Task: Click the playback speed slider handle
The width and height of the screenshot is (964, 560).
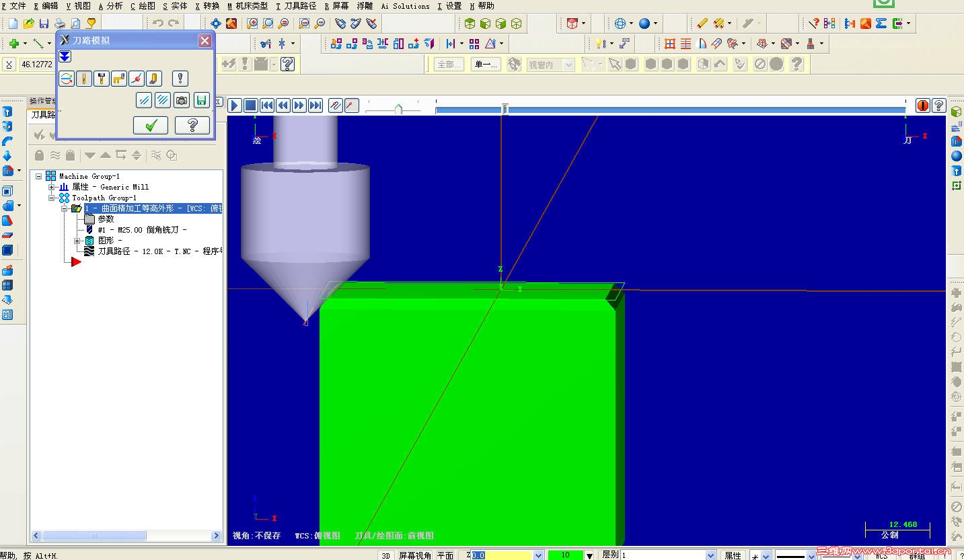Action: click(398, 108)
